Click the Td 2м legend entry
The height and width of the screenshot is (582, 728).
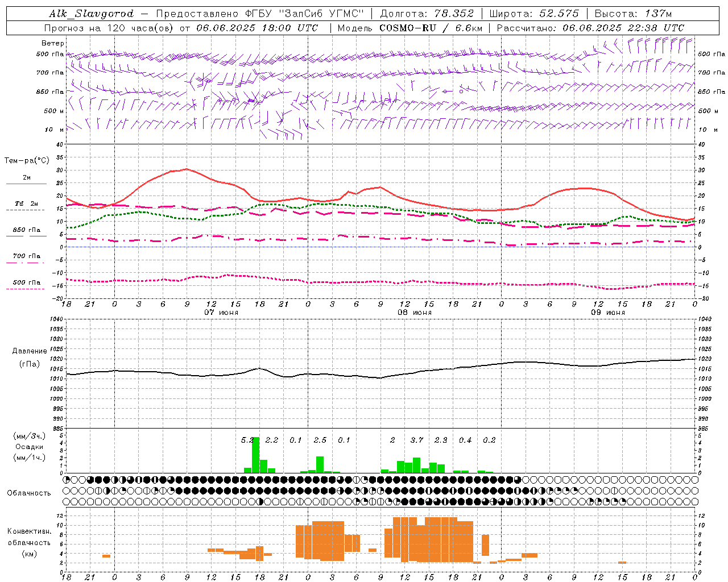pos(26,203)
